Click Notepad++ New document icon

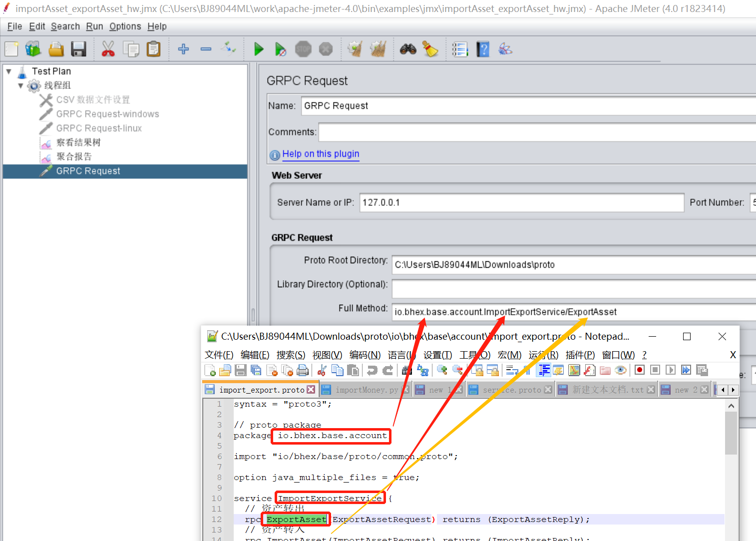pos(210,370)
